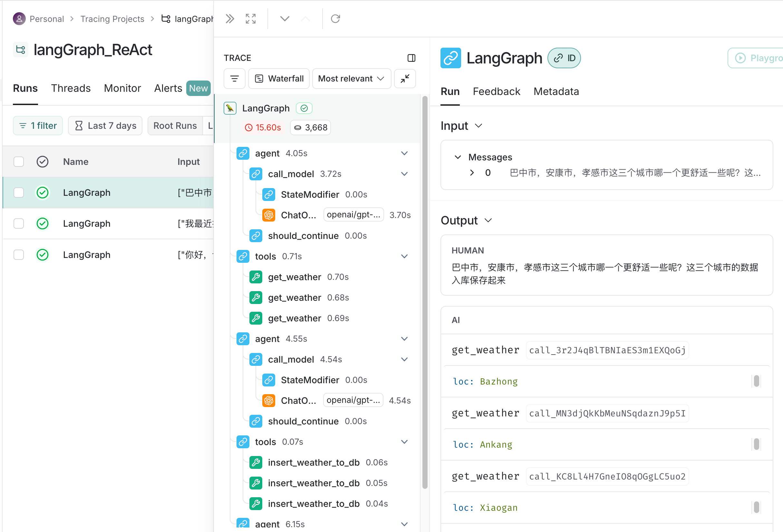The width and height of the screenshot is (783, 532).
Task: Select the insert_weather_to_db 0.06s node
Action: [313, 463]
